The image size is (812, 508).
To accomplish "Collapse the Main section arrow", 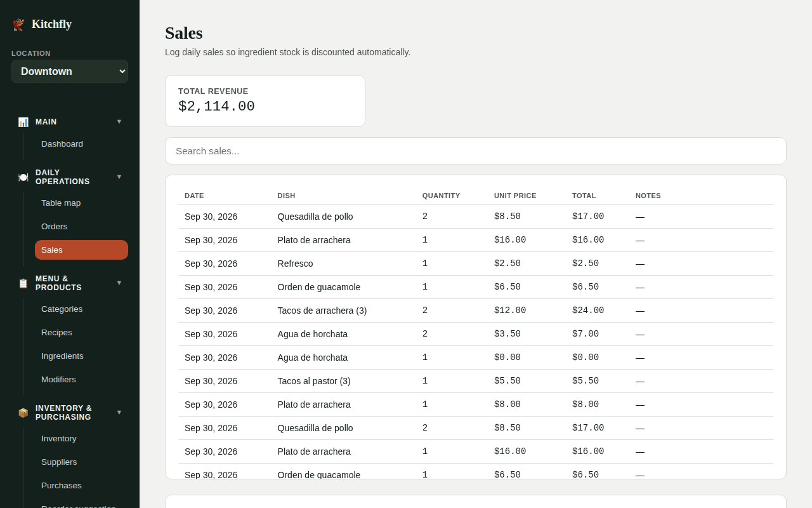I will tap(119, 122).
